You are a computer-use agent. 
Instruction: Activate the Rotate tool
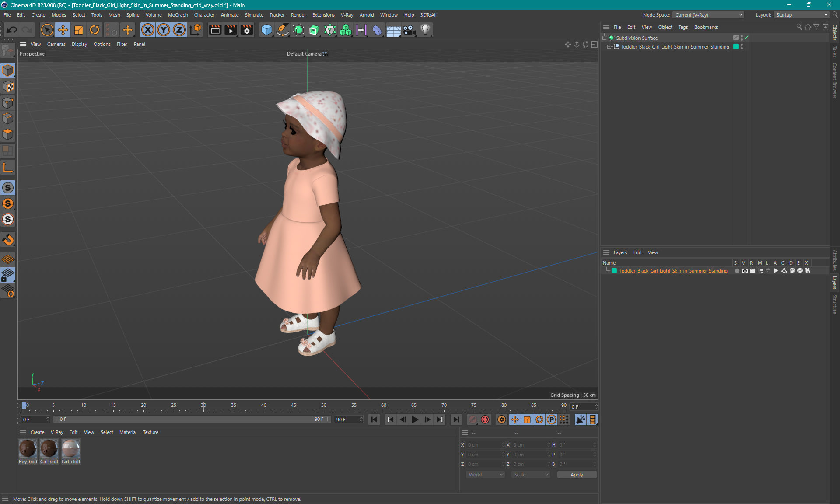(94, 30)
